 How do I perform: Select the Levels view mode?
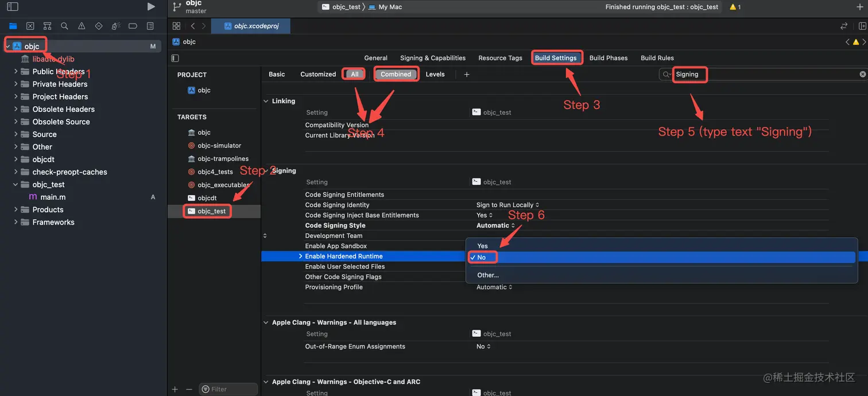[435, 74]
